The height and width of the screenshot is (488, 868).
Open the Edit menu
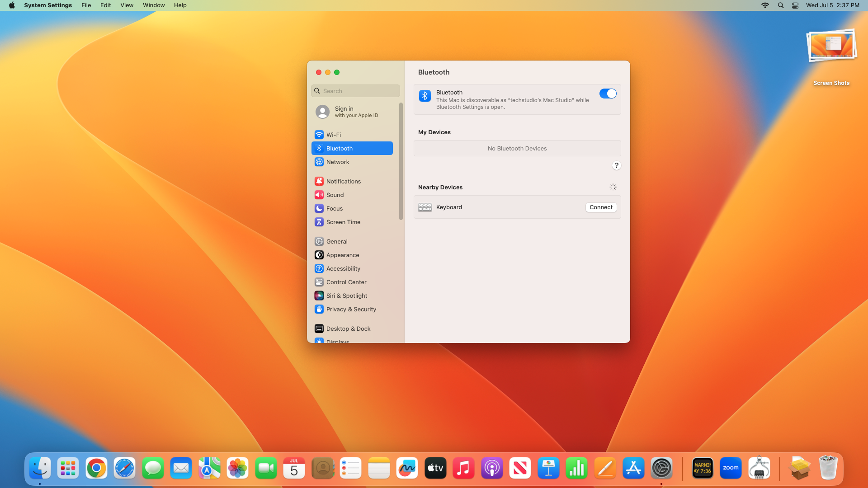tap(105, 5)
